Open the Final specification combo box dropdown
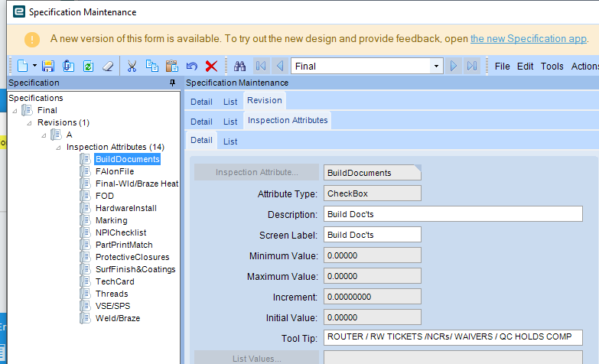This screenshot has height=364, width=599. 436,66
